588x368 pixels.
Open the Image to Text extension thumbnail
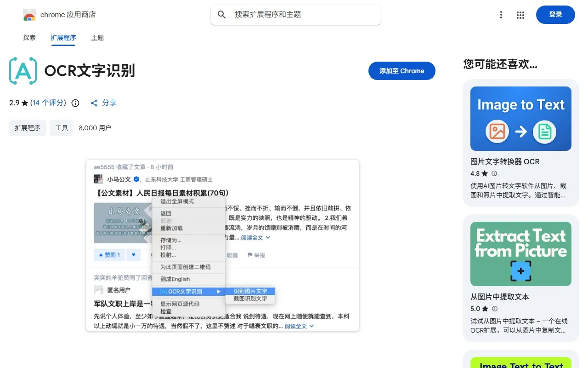pyautogui.click(x=521, y=119)
